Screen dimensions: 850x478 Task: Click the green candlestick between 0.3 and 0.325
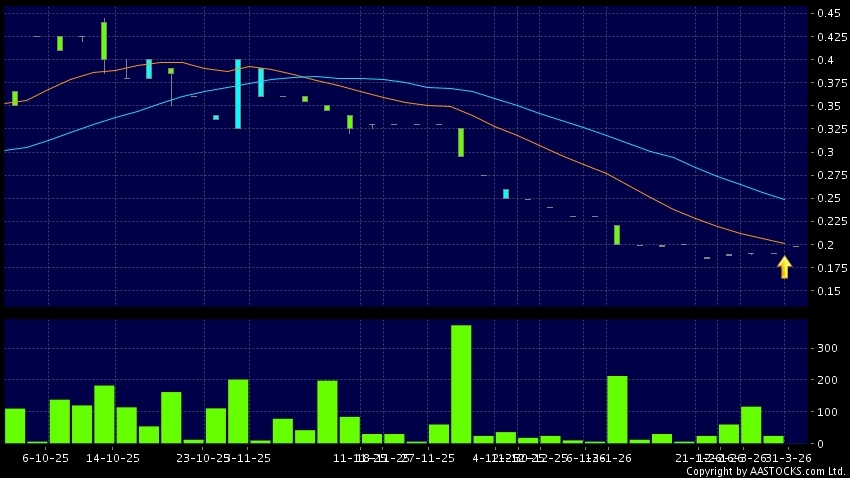(461, 142)
